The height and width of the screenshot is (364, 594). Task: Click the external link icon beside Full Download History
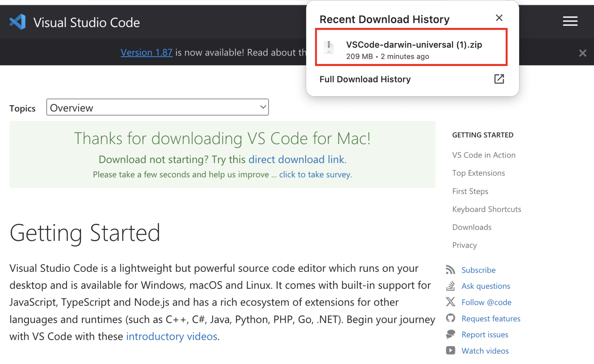coord(499,79)
